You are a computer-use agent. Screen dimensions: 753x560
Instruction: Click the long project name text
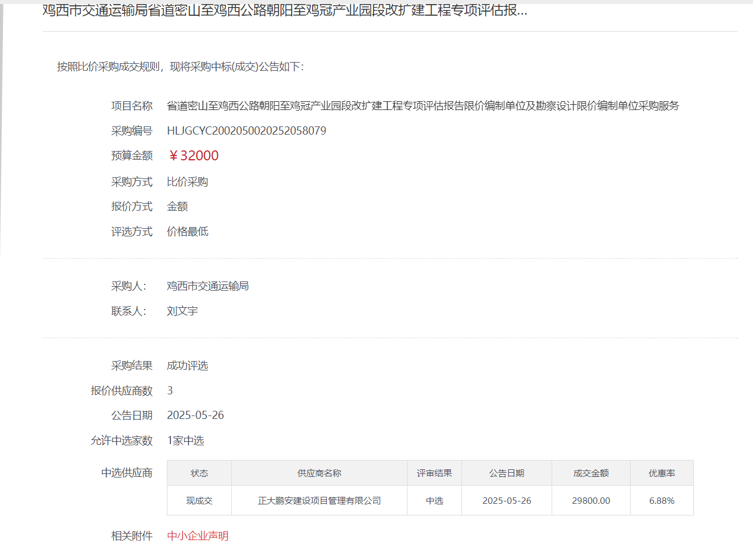423,106
